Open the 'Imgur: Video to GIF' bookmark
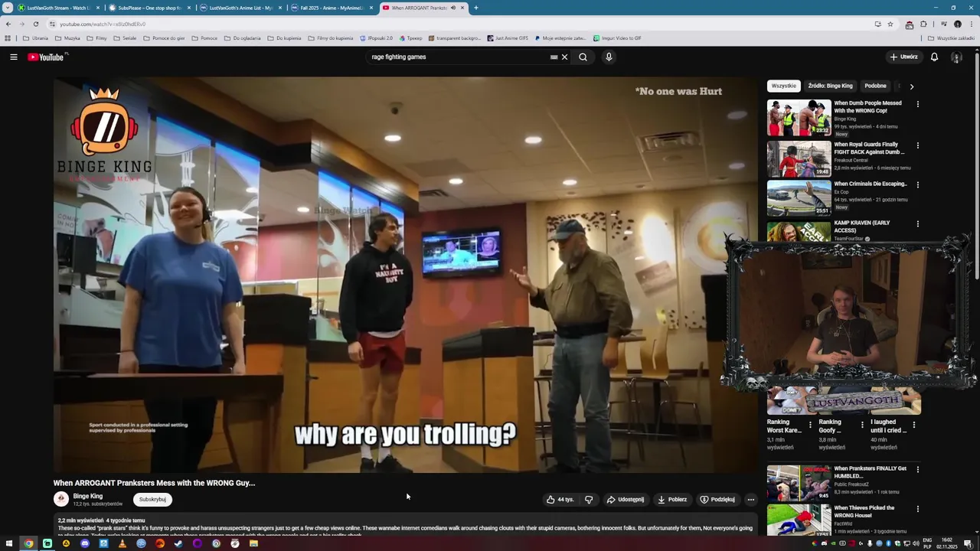Screen dimensions: 980x551 coord(617,37)
